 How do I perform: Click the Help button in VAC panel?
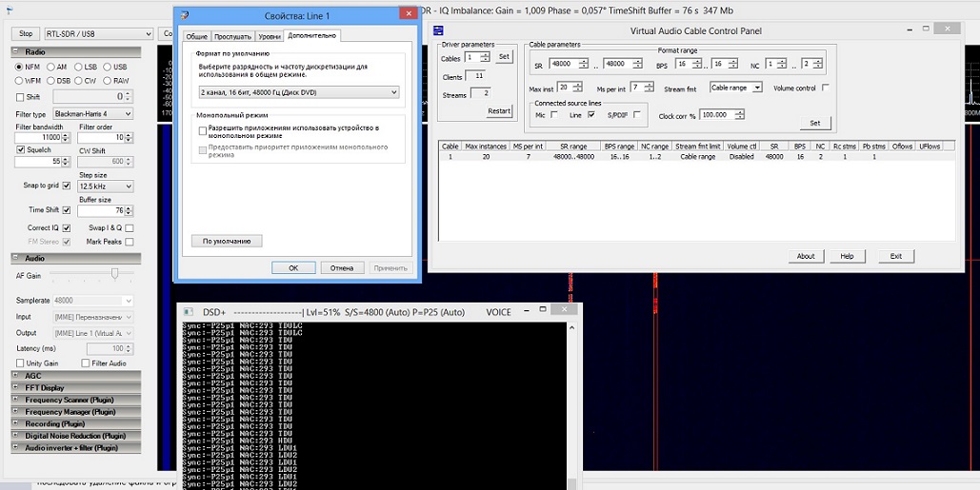click(x=847, y=256)
